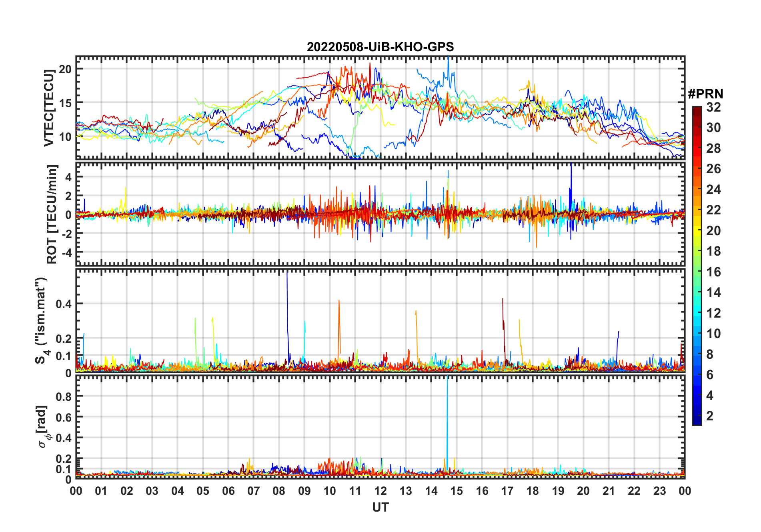Click the 22 label on the PRN colorbar
761x532 pixels.
pyautogui.click(x=713, y=210)
